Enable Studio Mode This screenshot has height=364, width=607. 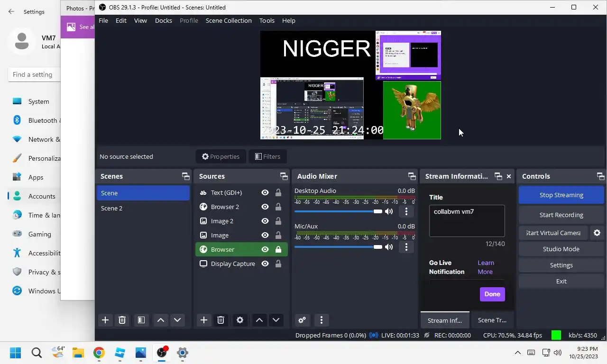pyautogui.click(x=561, y=249)
